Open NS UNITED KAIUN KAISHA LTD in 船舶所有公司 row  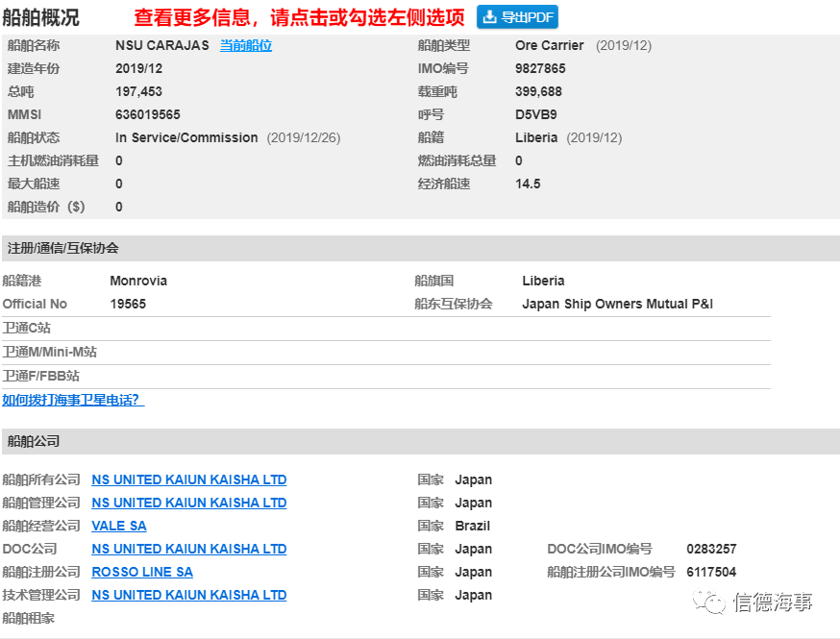pyautogui.click(x=189, y=479)
